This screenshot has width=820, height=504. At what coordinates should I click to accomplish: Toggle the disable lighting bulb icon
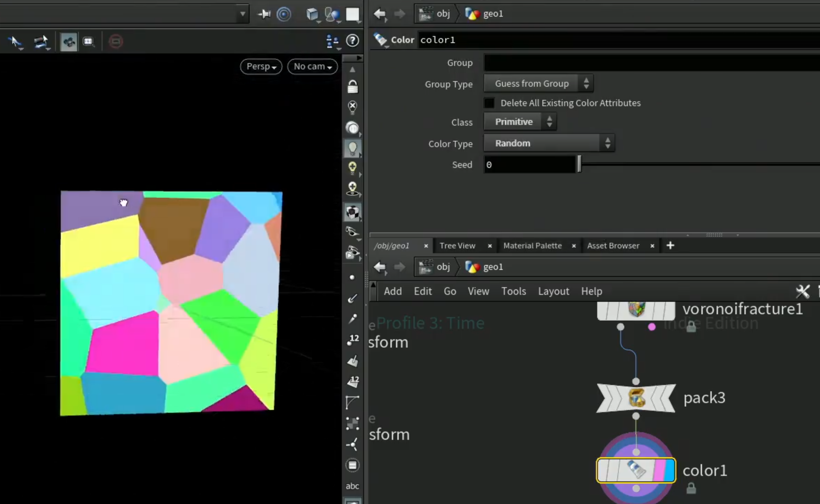click(353, 107)
